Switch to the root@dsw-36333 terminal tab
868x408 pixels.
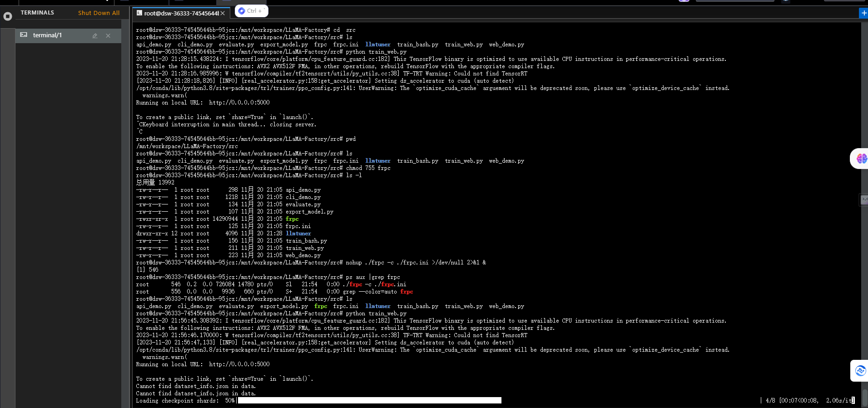point(181,13)
